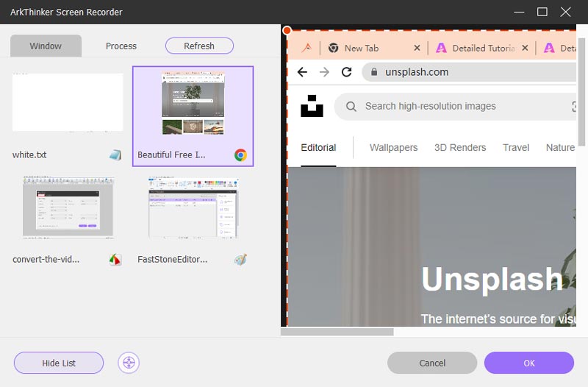Click the search magnifier icon on Unsplash
This screenshot has width=588, height=387.
click(x=351, y=106)
